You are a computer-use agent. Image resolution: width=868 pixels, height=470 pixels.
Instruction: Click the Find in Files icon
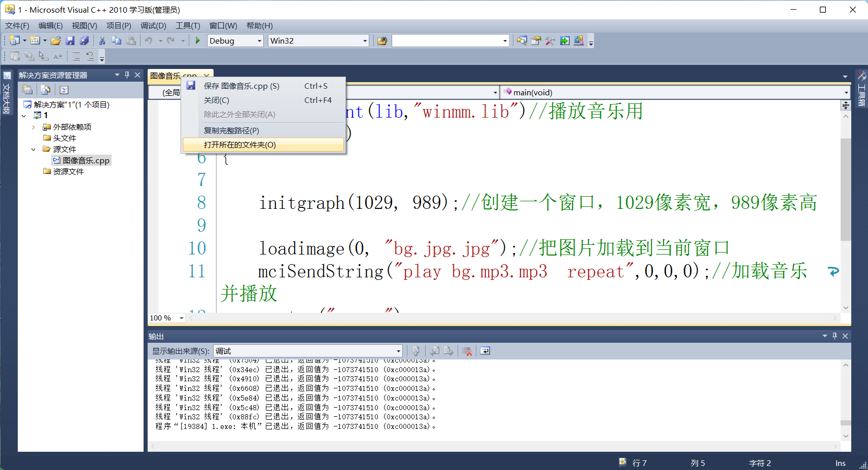tap(382, 41)
